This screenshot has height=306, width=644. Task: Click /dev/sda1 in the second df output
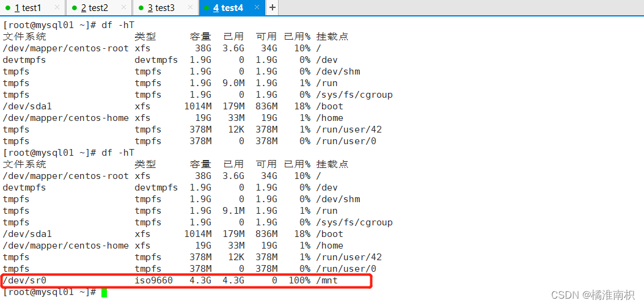point(27,234)
